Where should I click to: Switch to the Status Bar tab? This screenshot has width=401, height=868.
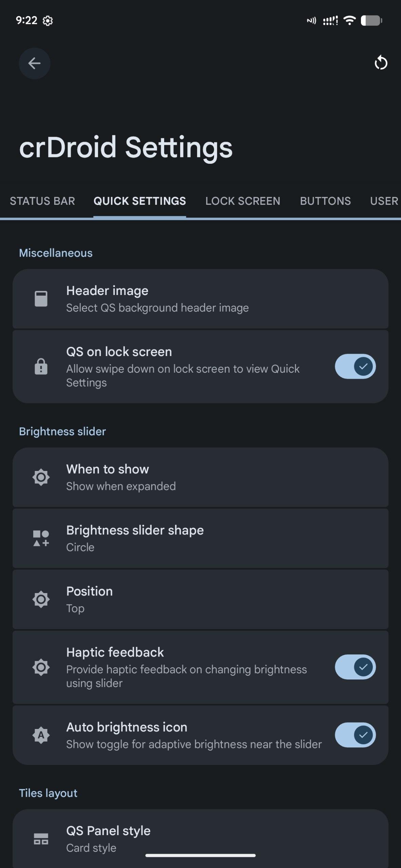point(42,201)
